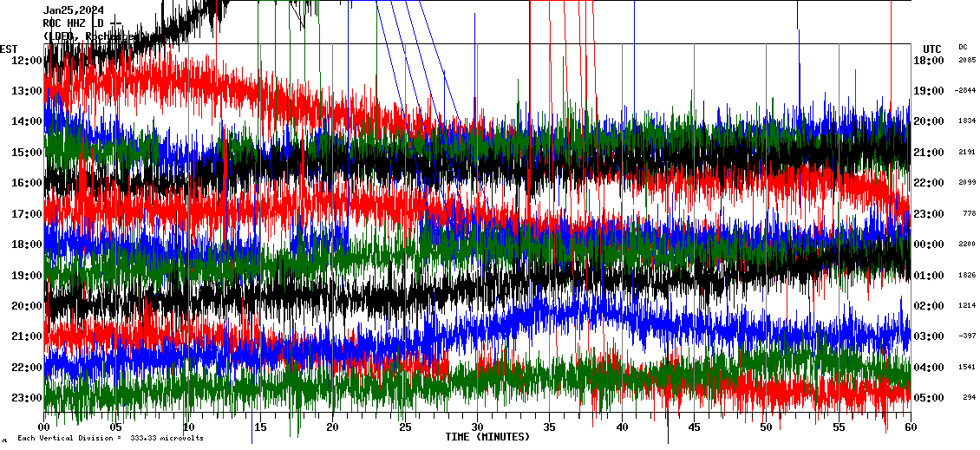Select the 12:00 EST row label
This screenshot has height=450, width=980.
[x=26, y=60]
